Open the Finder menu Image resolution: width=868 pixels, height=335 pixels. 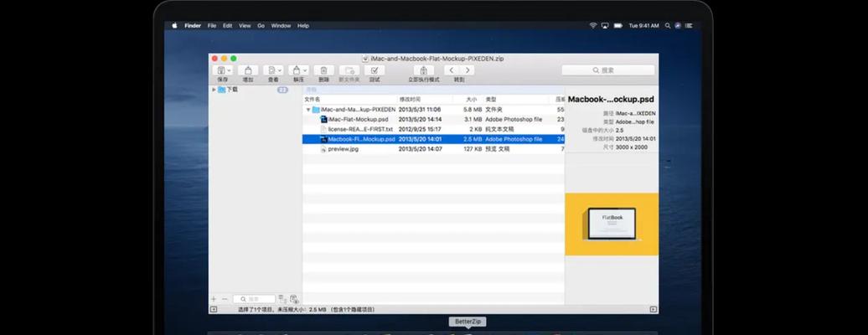point(193,25)
